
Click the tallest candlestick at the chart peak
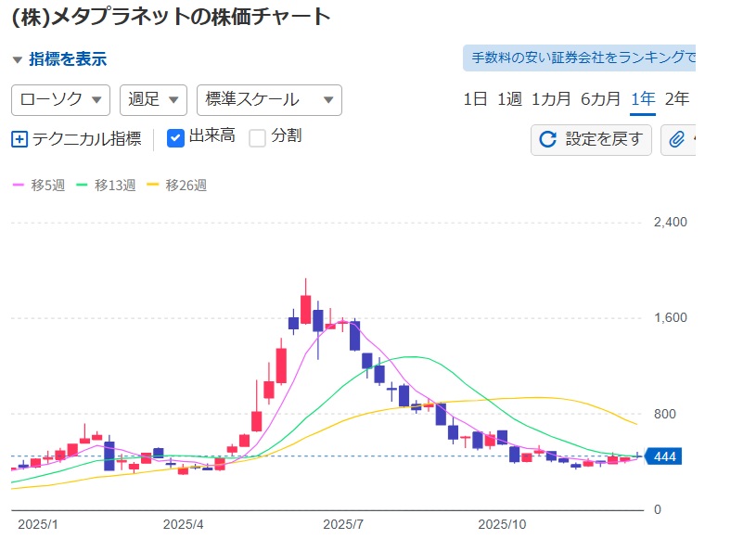coord(305,308)
